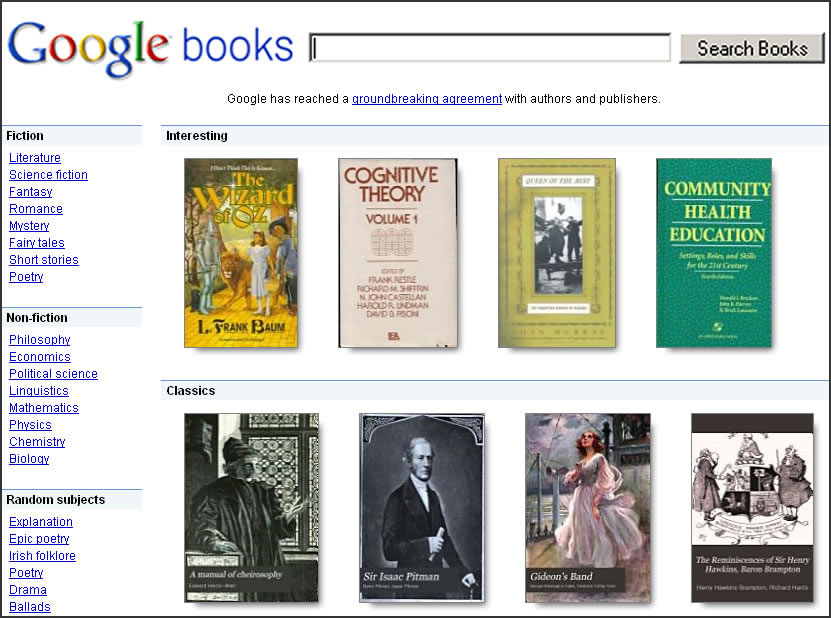Select the Romance category

coord(35,208)
